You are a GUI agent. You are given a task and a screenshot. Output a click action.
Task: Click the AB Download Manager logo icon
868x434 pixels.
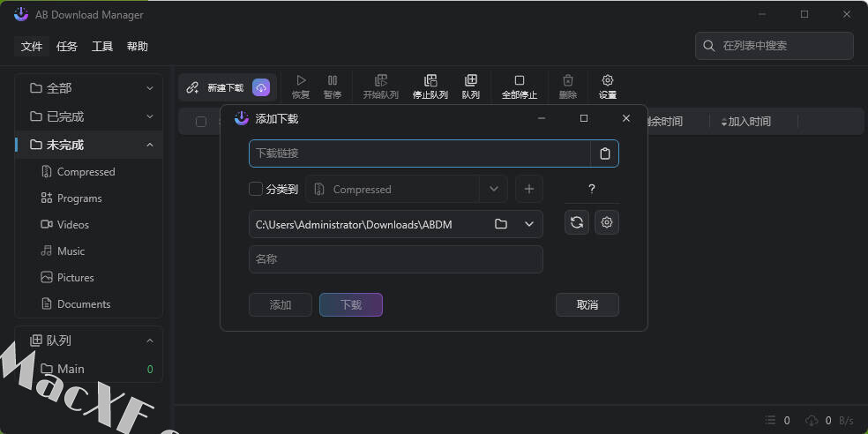point(21,14)
